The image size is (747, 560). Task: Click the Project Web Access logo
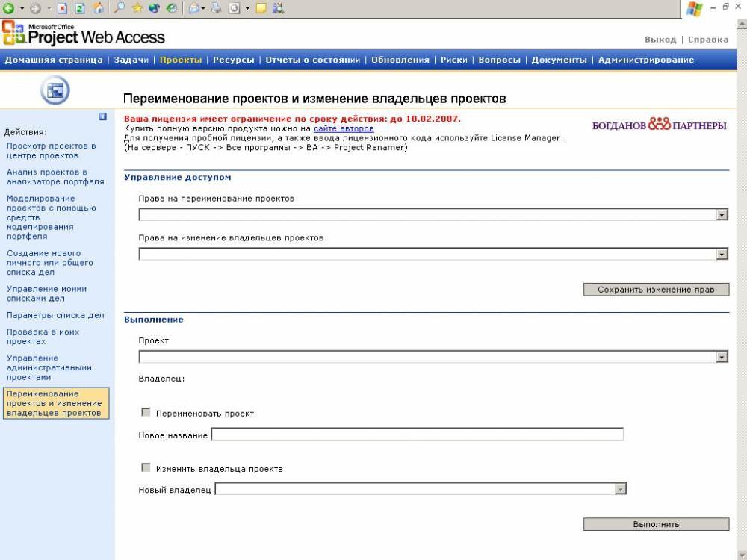click(x=84, y=34)
